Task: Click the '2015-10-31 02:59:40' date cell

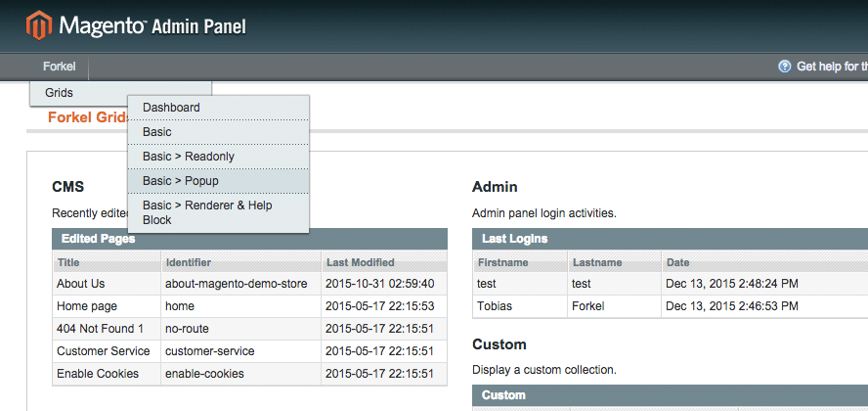Action: [384, 284]
